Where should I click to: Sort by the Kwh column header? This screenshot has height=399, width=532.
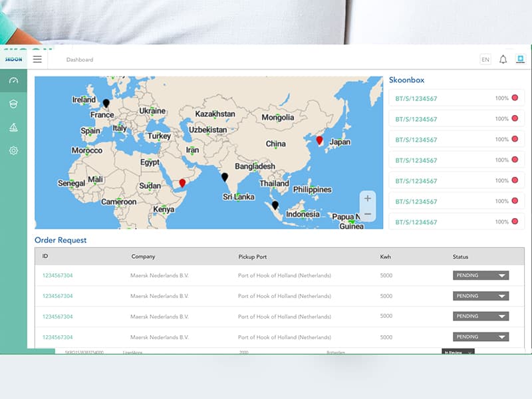coord(386,257)
